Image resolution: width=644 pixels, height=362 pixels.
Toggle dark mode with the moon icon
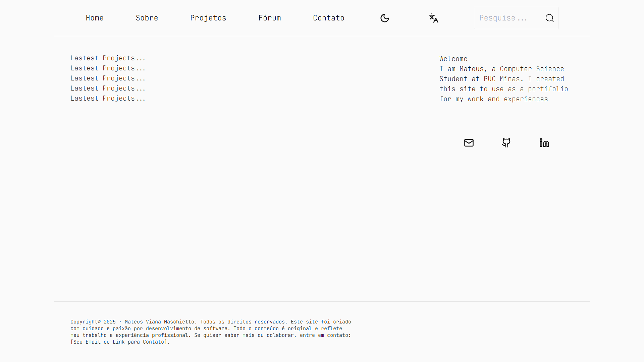(x=385, y=18)
